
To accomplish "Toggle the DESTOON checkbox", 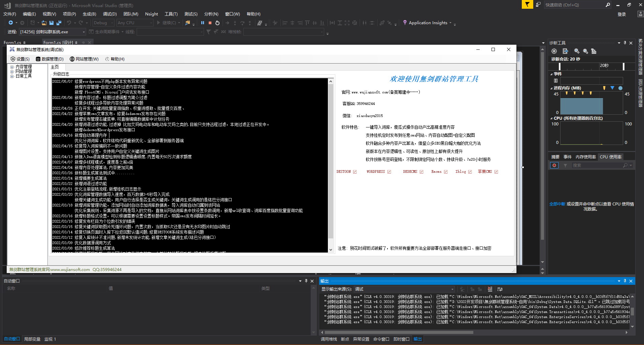I will point(355,172).
